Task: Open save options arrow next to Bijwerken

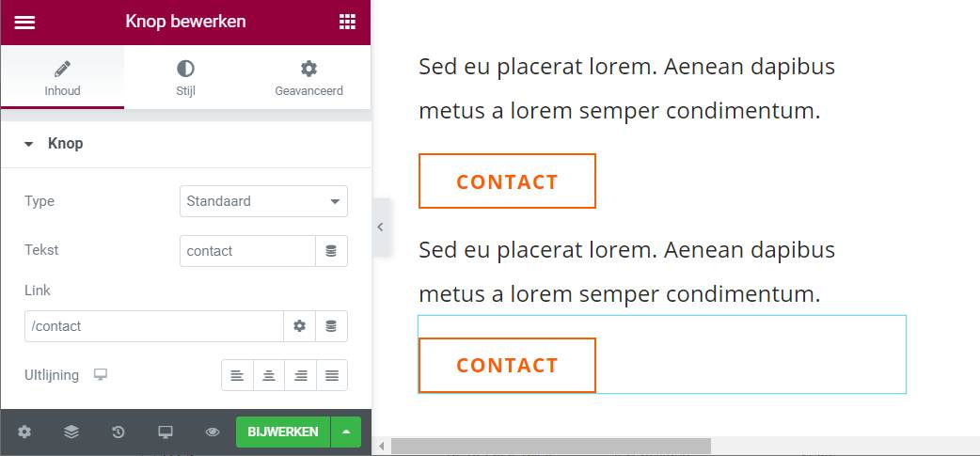Action: pos(346,432)
